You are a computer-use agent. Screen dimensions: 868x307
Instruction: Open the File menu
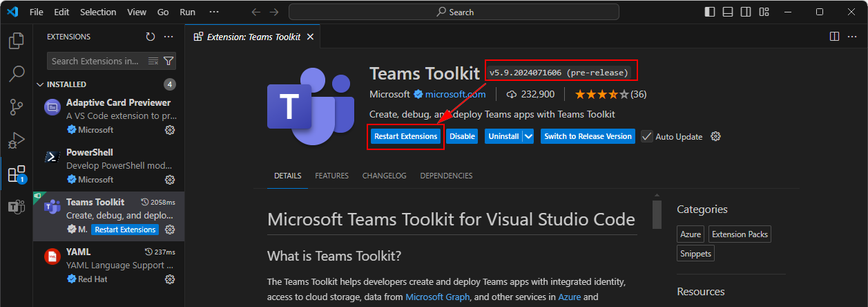click(37, 12)
